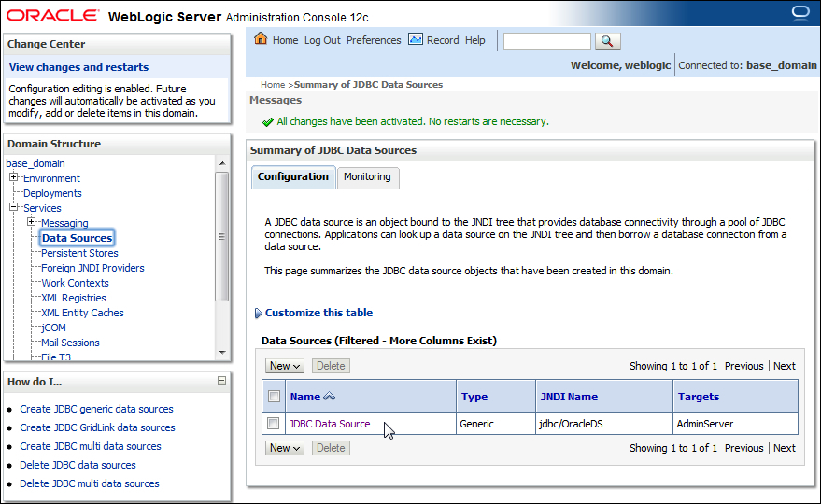Screen dimensions: 821x504
Task: Expand the Messaging tree node
Action: [x=32, y=222]
